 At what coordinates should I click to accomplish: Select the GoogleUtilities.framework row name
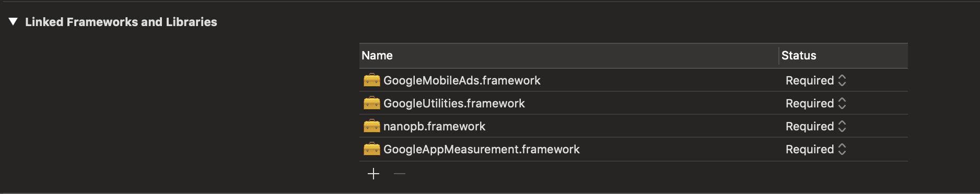click(454, 103)
